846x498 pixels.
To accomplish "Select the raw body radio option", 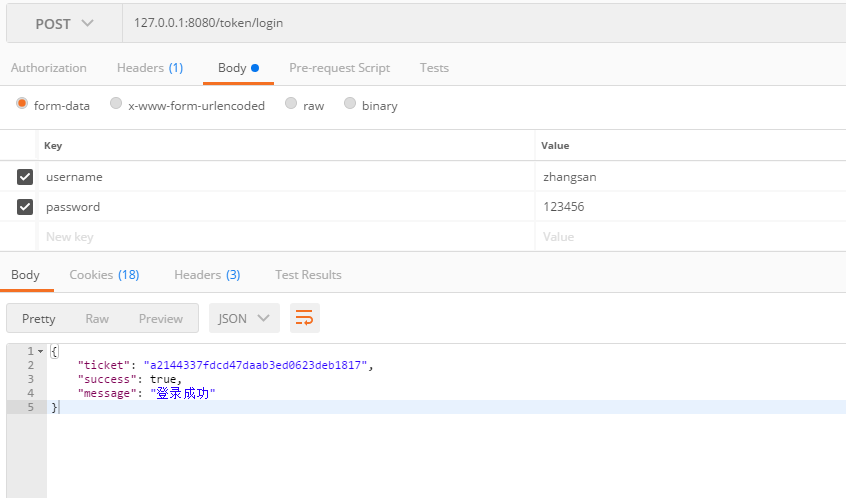I will (291, 103).
